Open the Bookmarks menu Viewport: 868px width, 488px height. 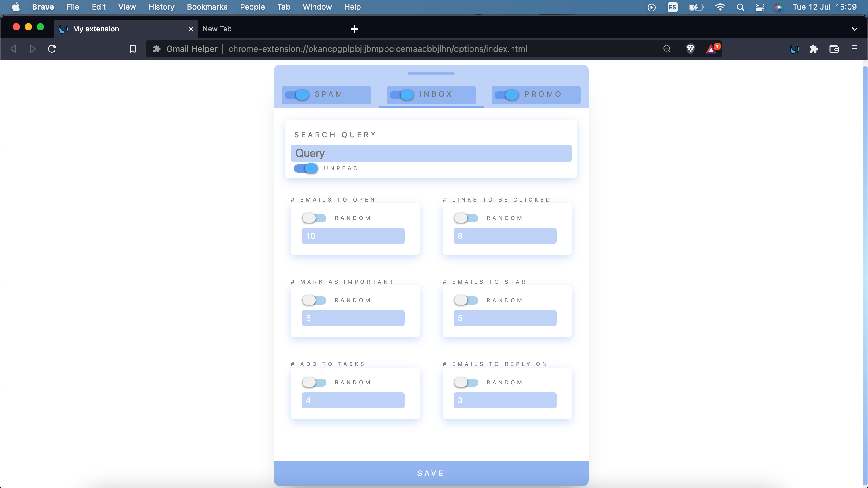pyautogui.click(x=207, y=7)
